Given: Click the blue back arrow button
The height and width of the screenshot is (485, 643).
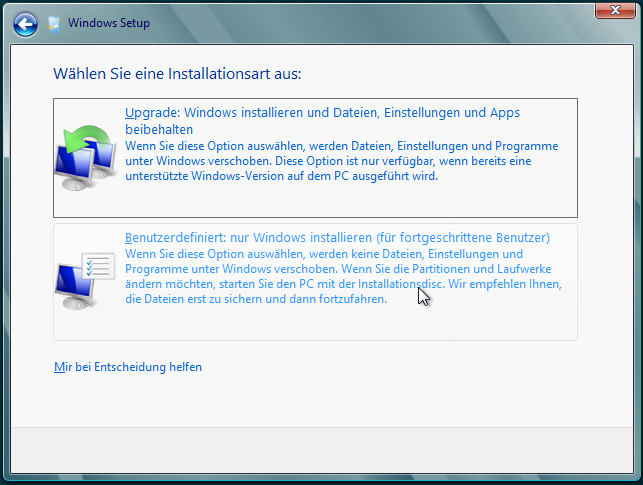Looking at the screenshot, I should coord(26,22).
